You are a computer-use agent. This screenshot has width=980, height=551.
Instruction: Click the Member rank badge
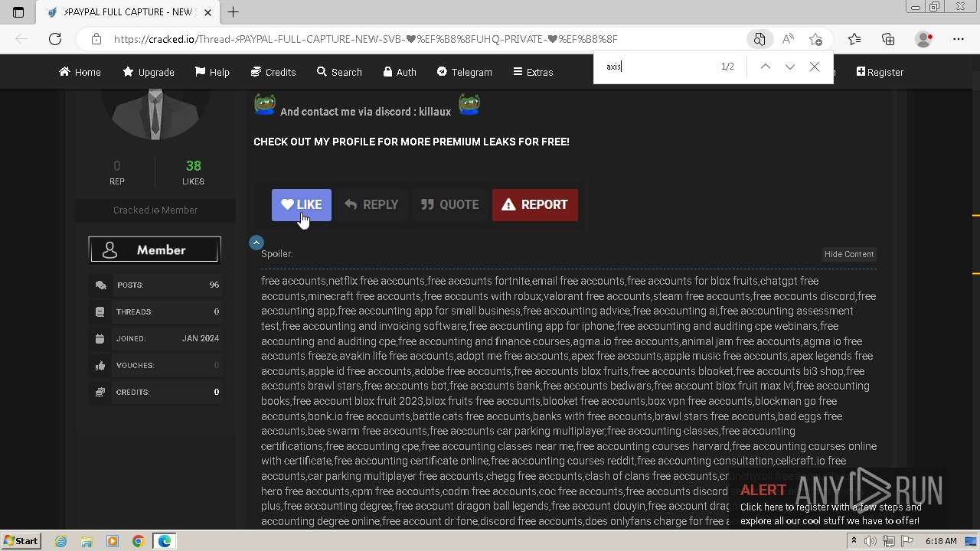pos(155,250)
